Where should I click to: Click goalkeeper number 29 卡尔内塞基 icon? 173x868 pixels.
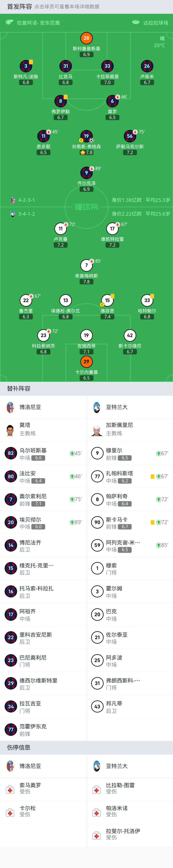pos(86,362)
